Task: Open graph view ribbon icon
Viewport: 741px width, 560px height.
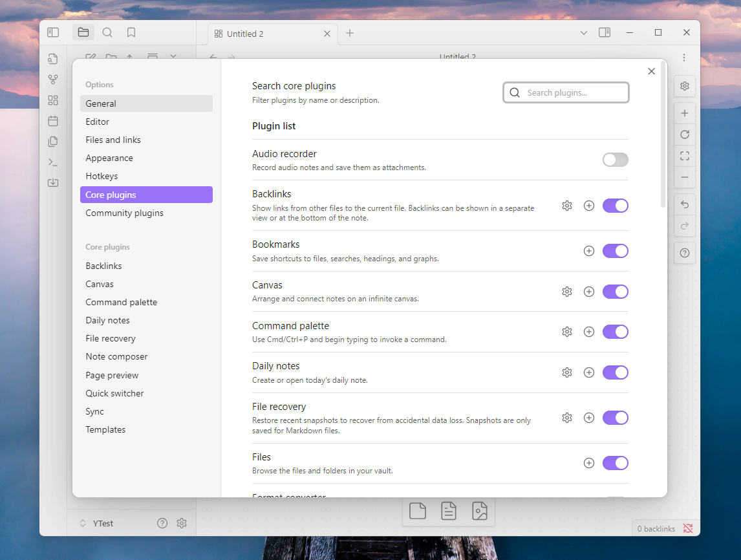Action: tap(53, 80)
